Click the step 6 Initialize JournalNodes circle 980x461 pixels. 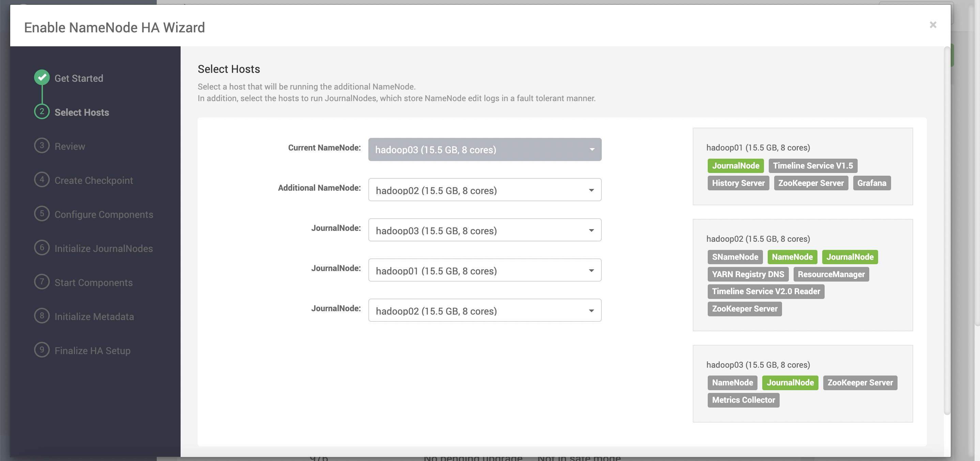point(42,248)
